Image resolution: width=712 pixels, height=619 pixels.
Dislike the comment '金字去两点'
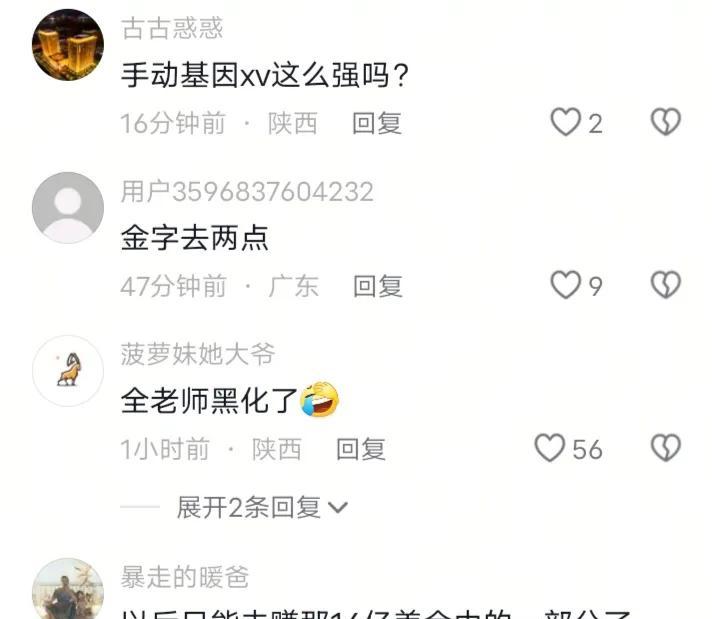click(666, 285)
